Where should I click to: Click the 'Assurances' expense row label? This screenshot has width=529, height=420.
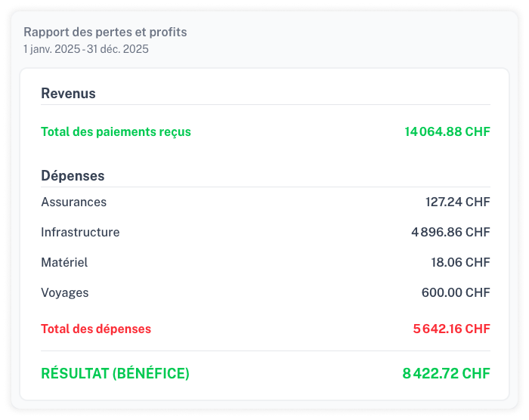(x=73, y=202)
